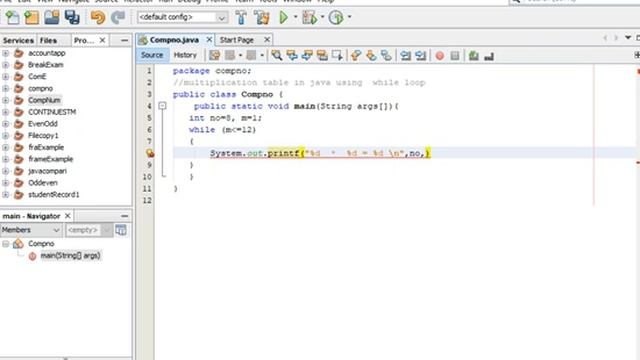The height and width of the screenshot is (360, 640).
Task: Toggle Rectangular Selection icon
Action: tap(337, 55)
